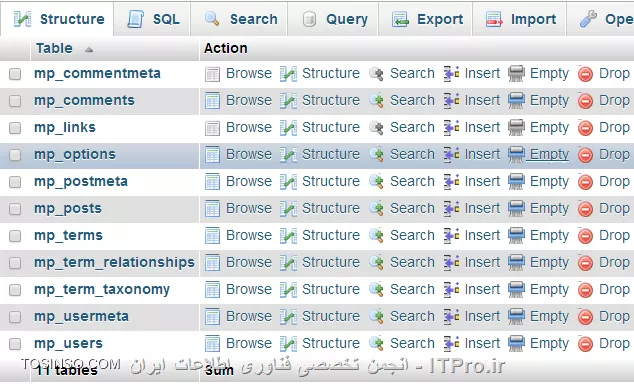634x385 pixels.
Task: Click the Empty icon for mp_usermeta row
Action: coord(516,317)
